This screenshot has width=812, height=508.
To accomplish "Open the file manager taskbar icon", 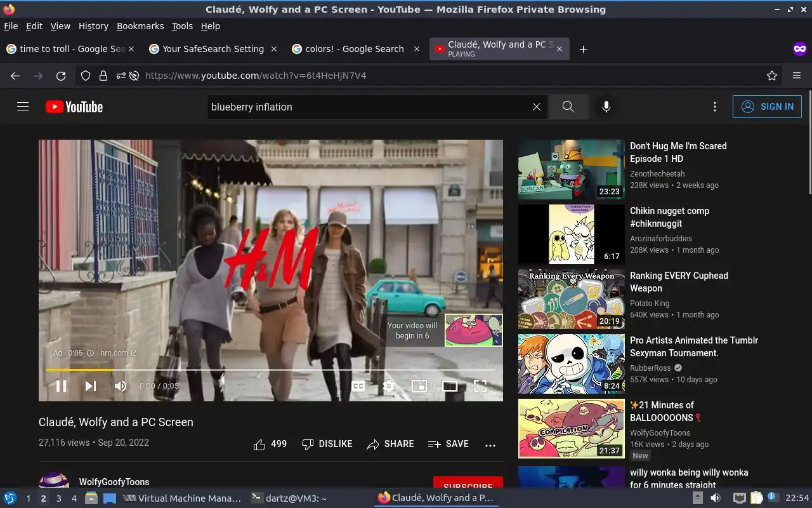I will click(x=91, y=498).
